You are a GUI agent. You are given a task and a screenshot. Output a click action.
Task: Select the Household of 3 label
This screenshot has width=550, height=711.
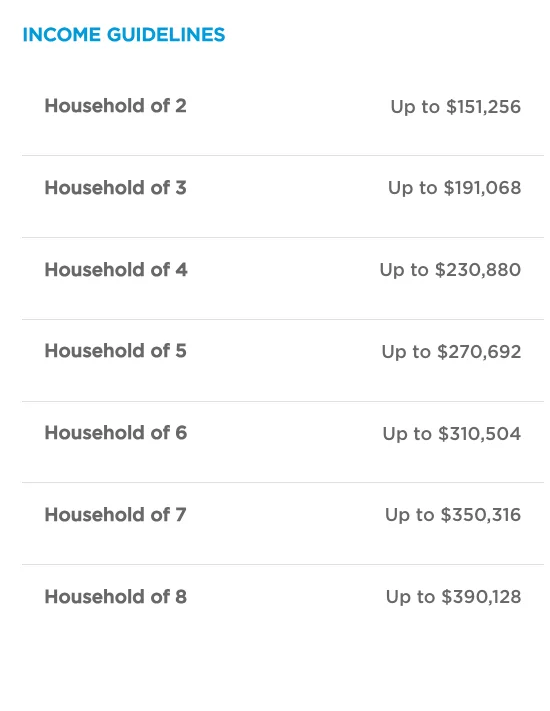coord(116,188)
